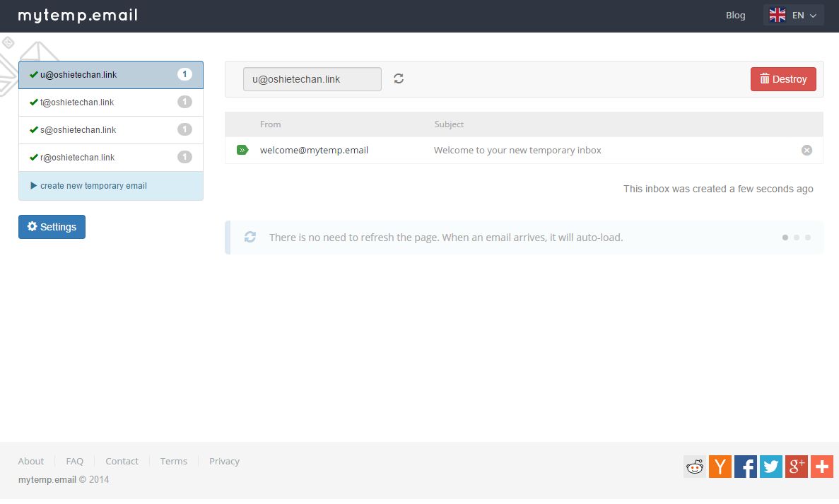Click the mytemp.email footer link

47,479
